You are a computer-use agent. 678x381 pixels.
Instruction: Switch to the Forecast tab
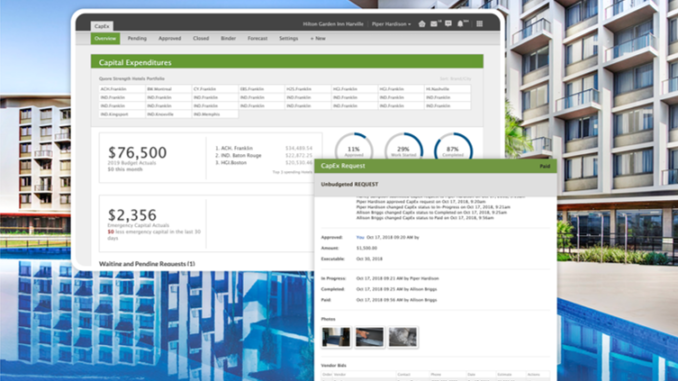(257, 38)
